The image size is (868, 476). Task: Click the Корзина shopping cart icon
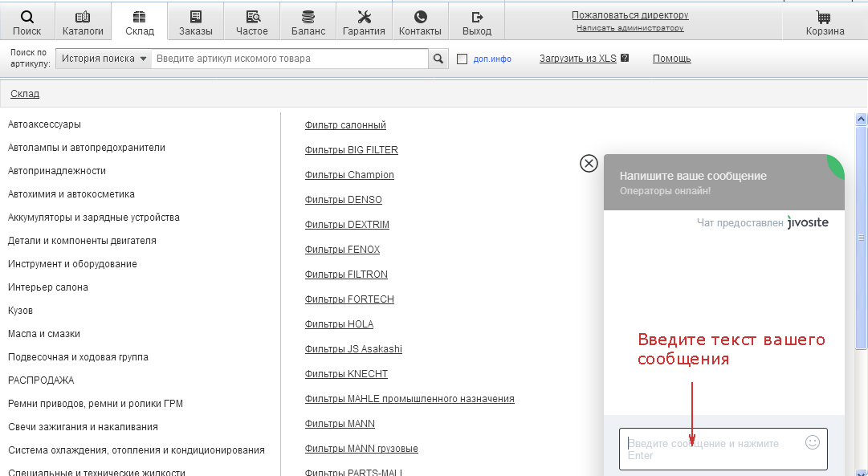pyautogui.click(x=825, y=22)
